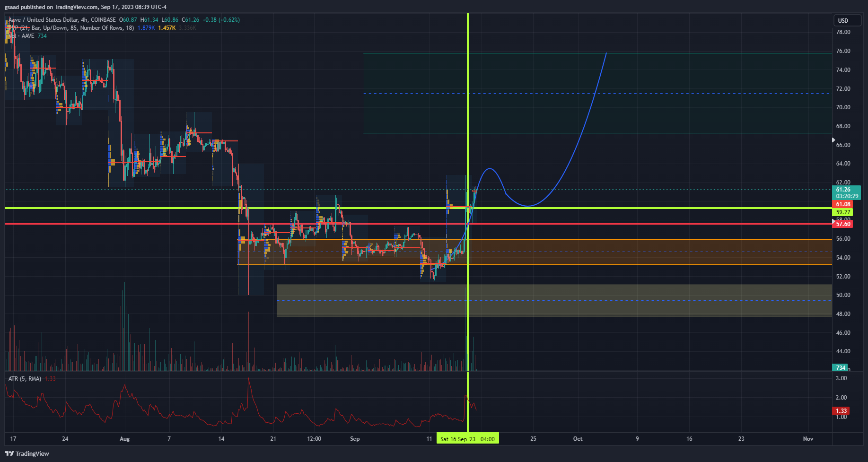Click the 44.00 price scale label
Viewport: 868px width, 462px height.
point(843,351)
